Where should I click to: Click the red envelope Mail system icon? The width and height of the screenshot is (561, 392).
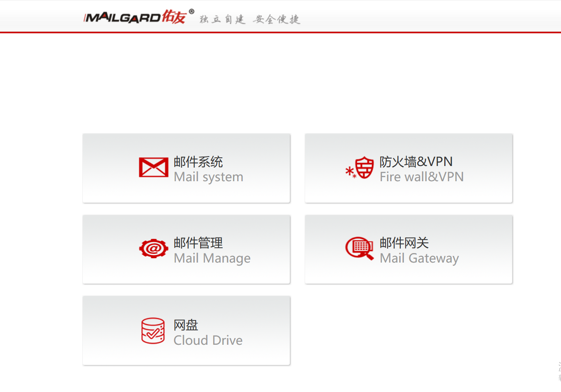click(x=154, y=167)
